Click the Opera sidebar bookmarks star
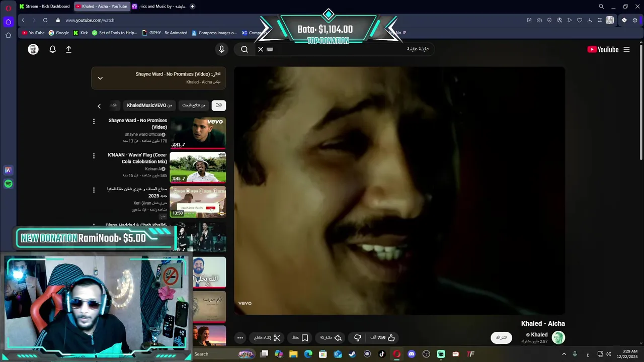This screenshot has width=644, height=362. tap(8, 35)
